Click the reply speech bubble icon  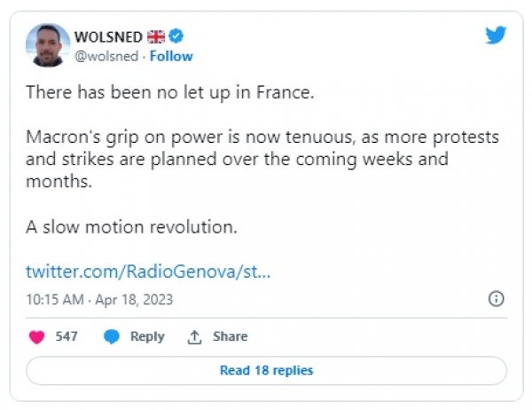click(112, 337)
